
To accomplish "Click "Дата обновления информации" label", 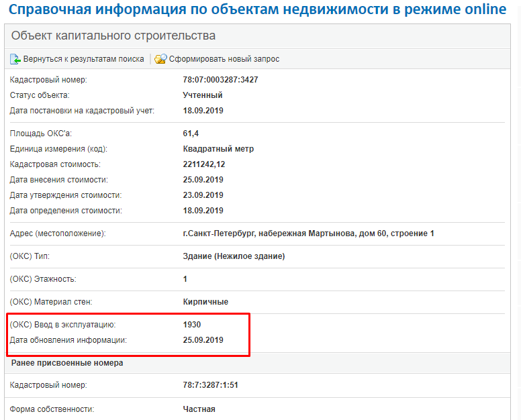I will click(x=68, y=340).
